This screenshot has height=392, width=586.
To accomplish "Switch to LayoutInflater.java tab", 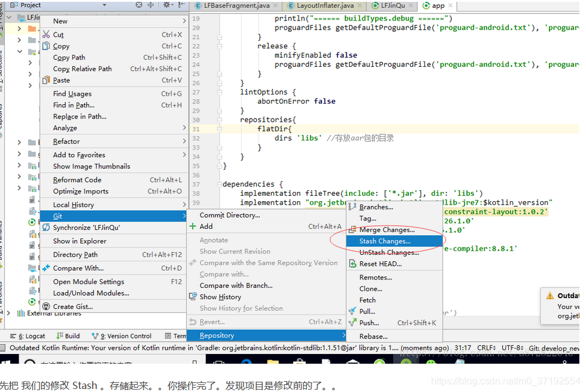I will pos(325,5).
